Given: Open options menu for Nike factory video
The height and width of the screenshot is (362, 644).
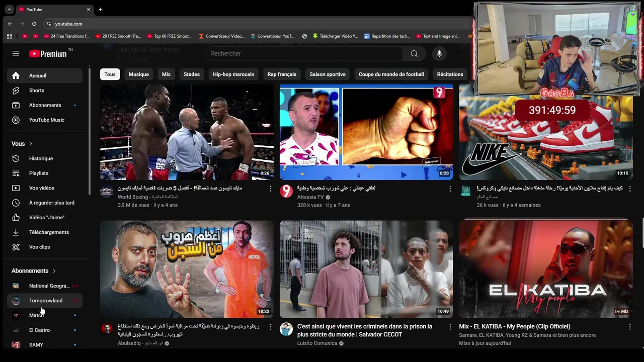Looking at the screenshot, I should click(629, 189).
